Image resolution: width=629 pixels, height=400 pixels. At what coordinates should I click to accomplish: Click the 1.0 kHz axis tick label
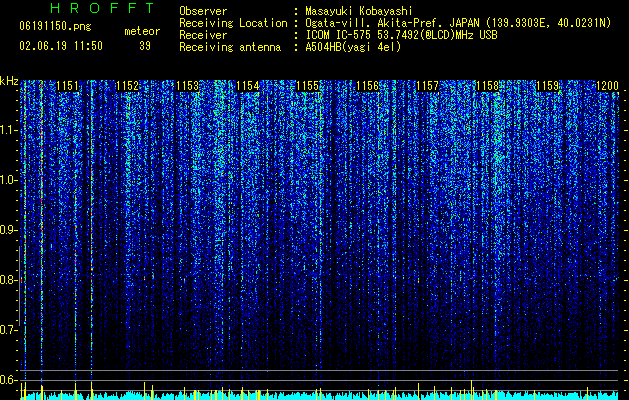click(x=9, y=180)
